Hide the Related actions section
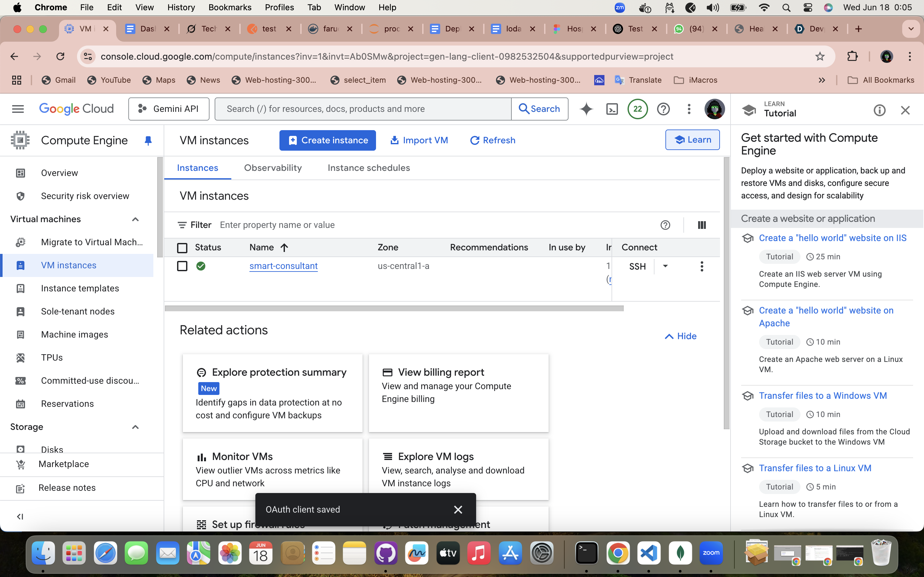Screen dimensions: 924x577 pyautogui.click(x=680, y=336)
